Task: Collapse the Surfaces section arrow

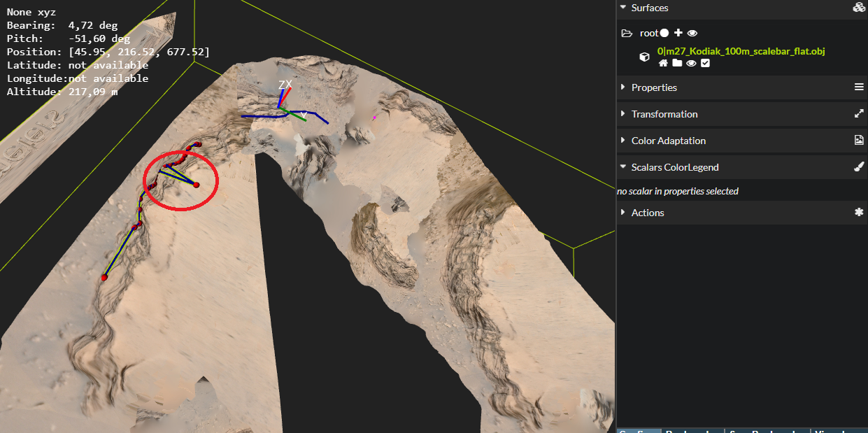Action: tap(622, 8)
